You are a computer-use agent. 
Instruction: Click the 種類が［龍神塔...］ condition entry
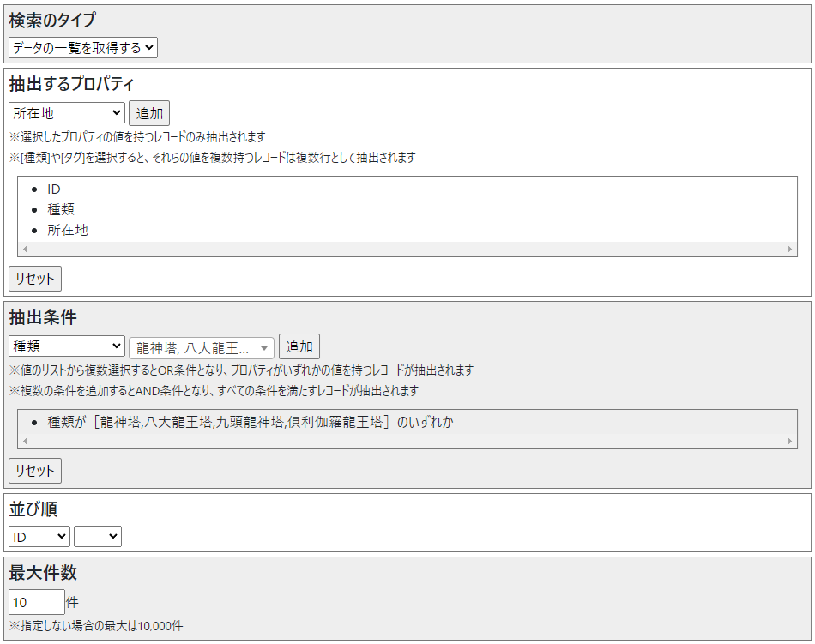251,422
